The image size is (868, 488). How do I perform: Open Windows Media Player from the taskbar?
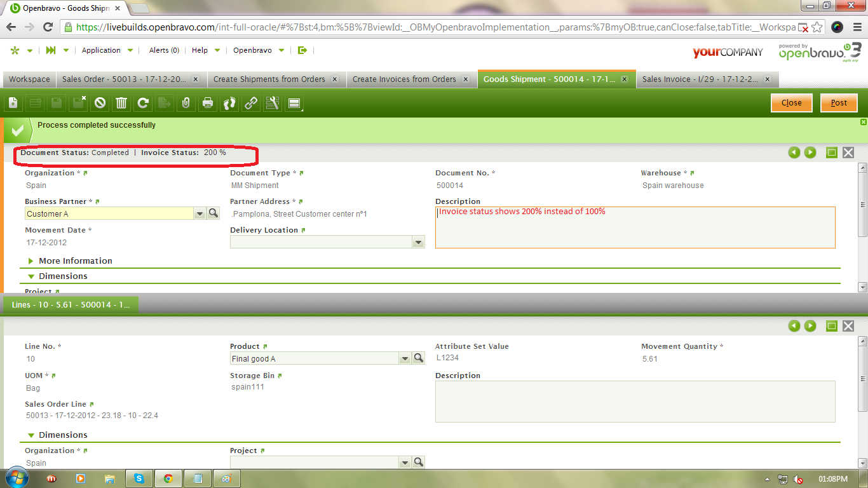pos(81,478)
